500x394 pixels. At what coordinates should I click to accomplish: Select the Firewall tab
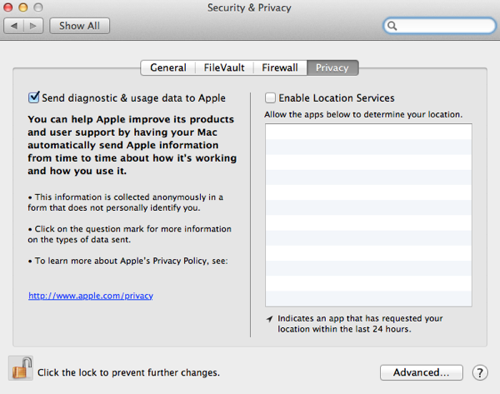(280, 68)
